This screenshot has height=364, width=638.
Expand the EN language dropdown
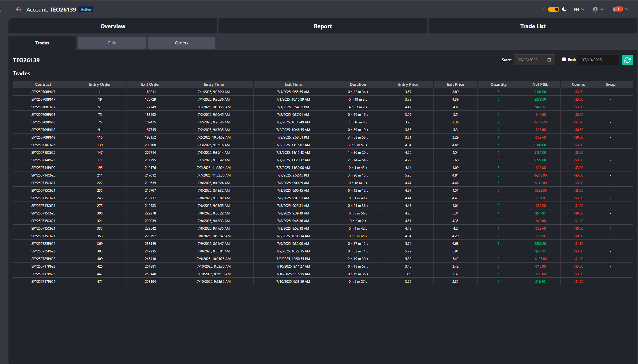pyautogui.click(x=579, y=9)
